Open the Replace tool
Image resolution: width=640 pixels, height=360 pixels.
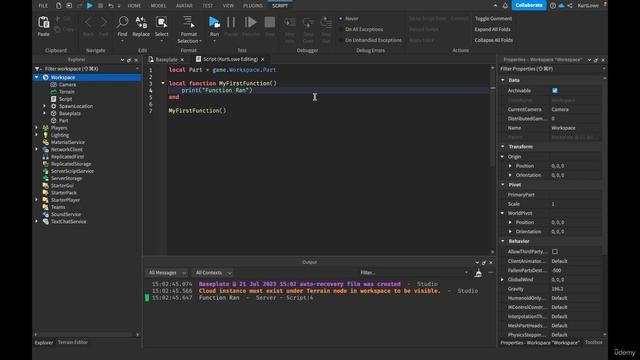coord(141,23)
